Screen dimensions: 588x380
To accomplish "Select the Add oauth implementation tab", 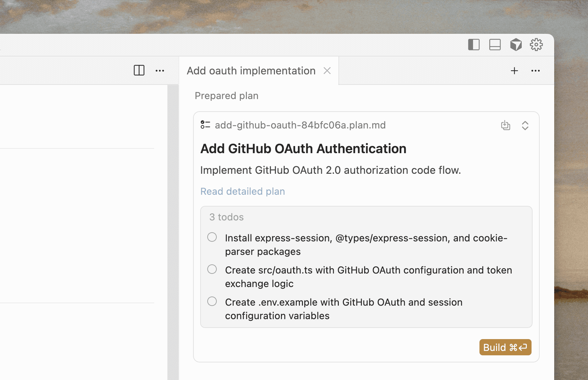I will (x=251, y=71).
